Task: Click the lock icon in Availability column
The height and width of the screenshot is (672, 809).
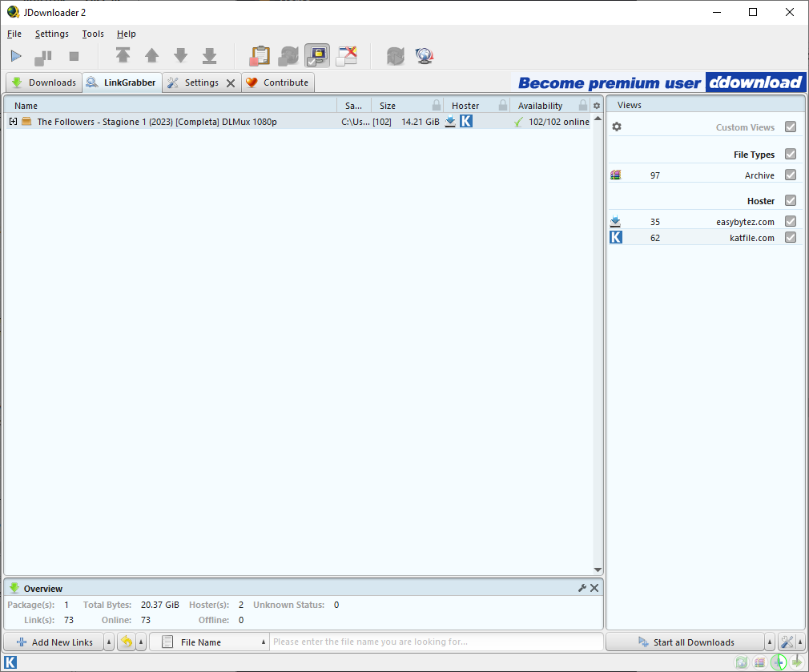Action: [583, 105]
